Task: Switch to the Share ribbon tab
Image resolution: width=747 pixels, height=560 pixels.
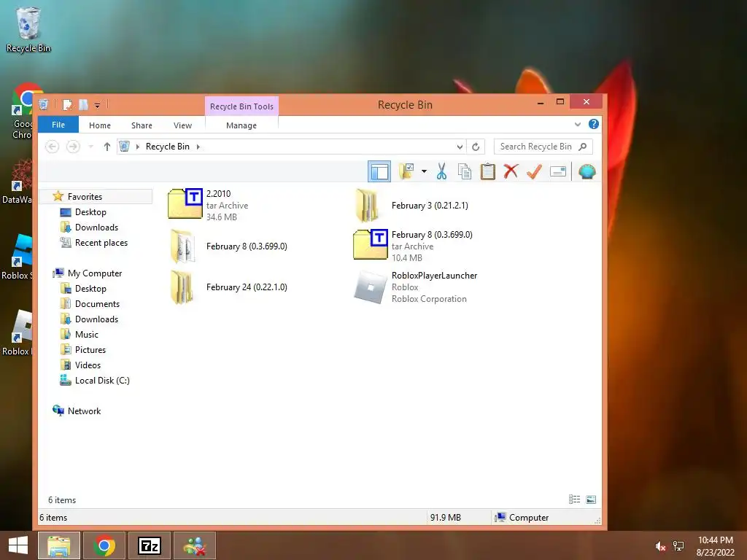Action: (142, 125)
